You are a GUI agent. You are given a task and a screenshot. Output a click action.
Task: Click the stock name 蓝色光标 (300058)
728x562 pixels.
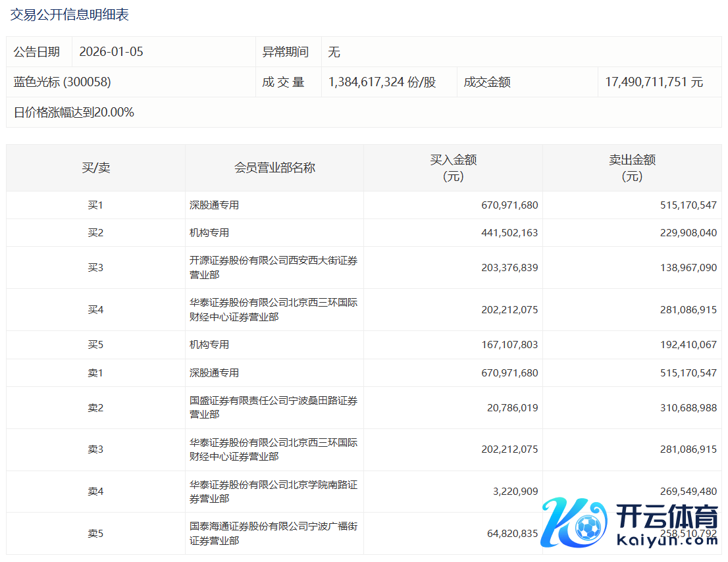pyautogui.click(x=63, y=82)
